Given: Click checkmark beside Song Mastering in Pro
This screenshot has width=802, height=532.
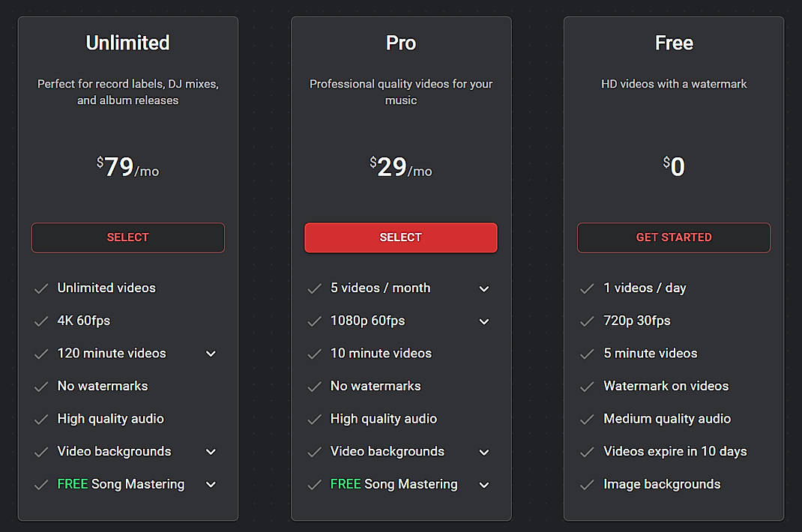Looking at the screenshot, I should (314, 485).
